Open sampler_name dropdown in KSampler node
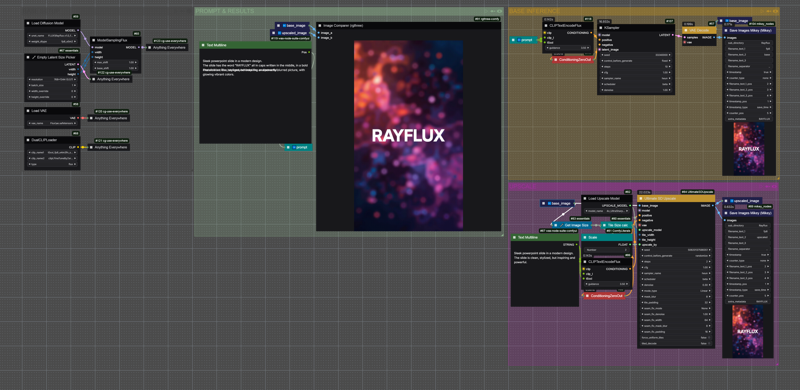The width and height of the screenshot is (800, 390). point(636,78)
